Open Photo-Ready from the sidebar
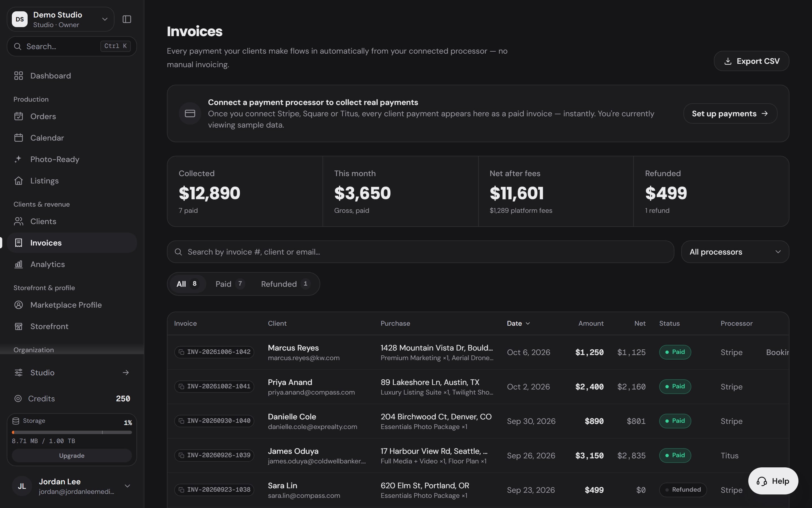The width and height of the screenshot is (812, 508). (72, 159)
